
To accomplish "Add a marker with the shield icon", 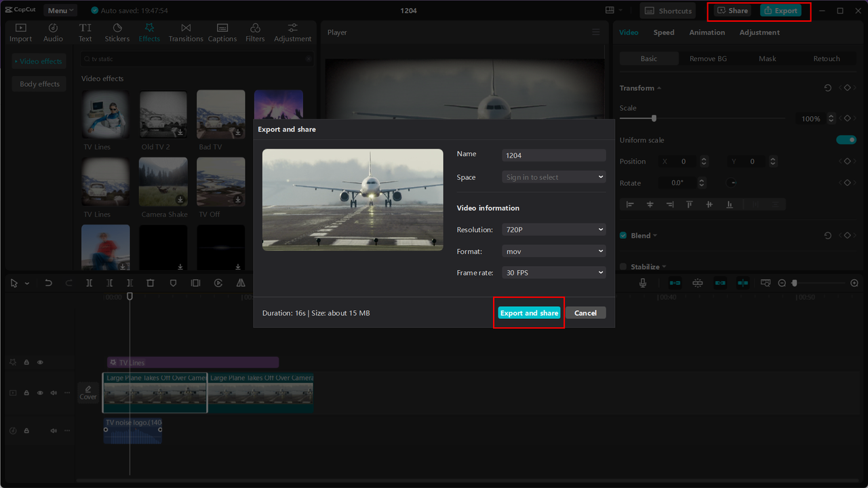I will (x=173, y=283).
